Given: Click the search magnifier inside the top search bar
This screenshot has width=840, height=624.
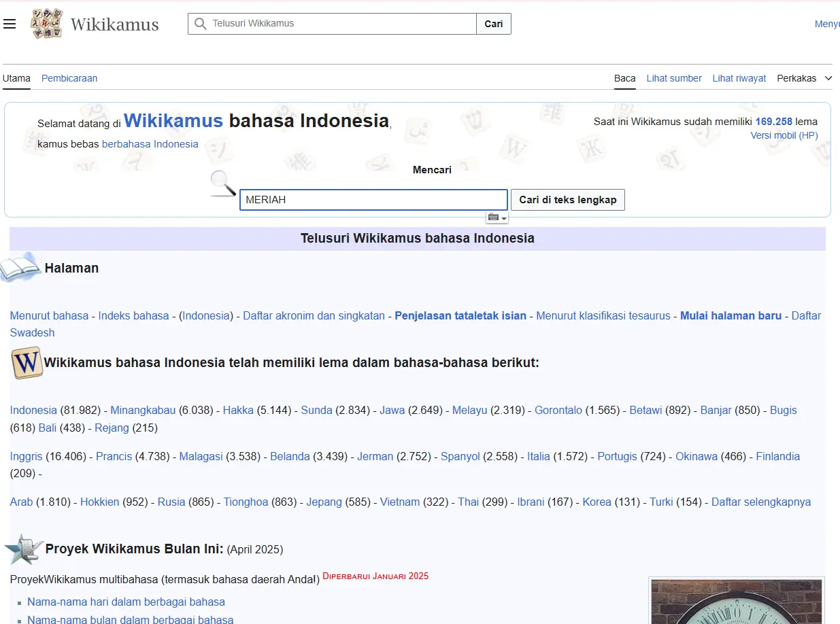Looking at the screenshot, I should point(200,23).
